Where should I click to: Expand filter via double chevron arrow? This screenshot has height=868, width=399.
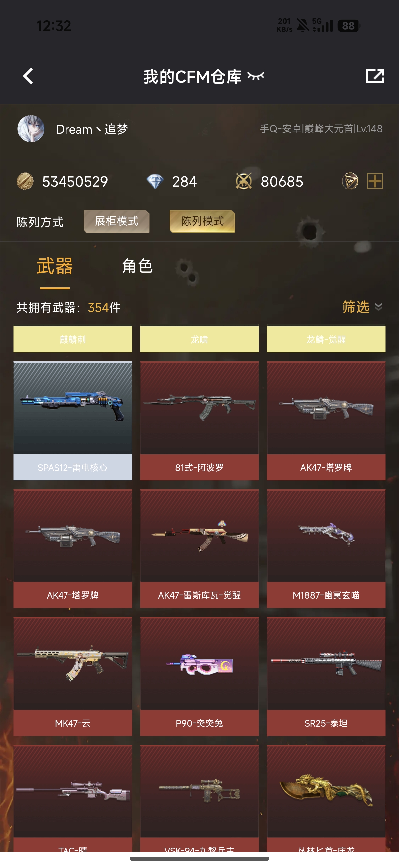pyautogui.click(x=378, y=306)
